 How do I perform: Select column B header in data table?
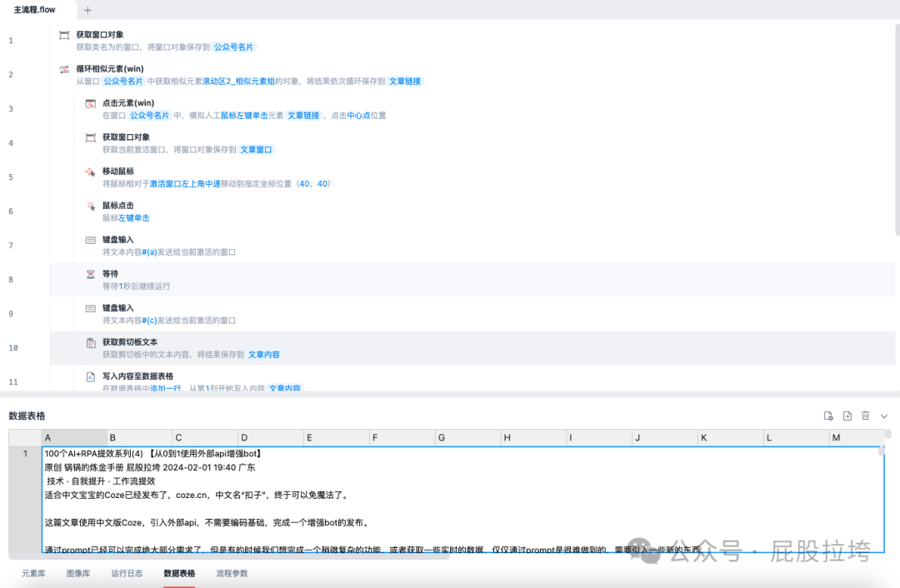pyautogui.click(x=139, y=438)
